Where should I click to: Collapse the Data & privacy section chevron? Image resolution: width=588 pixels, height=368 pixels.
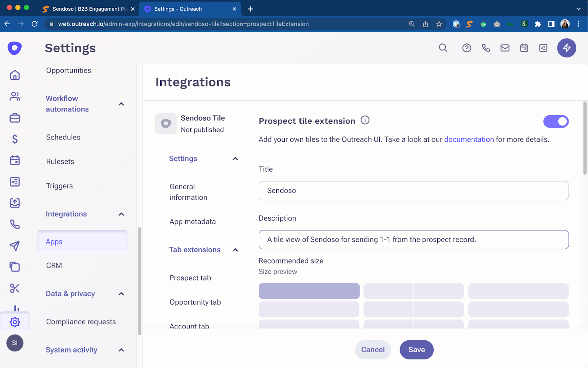121,294
